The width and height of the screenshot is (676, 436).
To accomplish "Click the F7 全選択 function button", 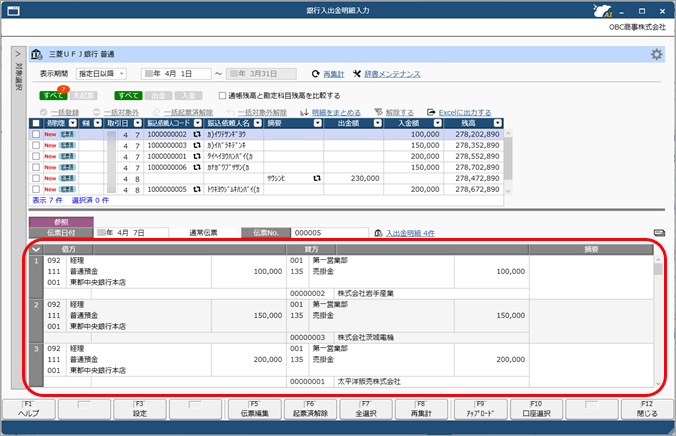I will [x=366, y=409].
